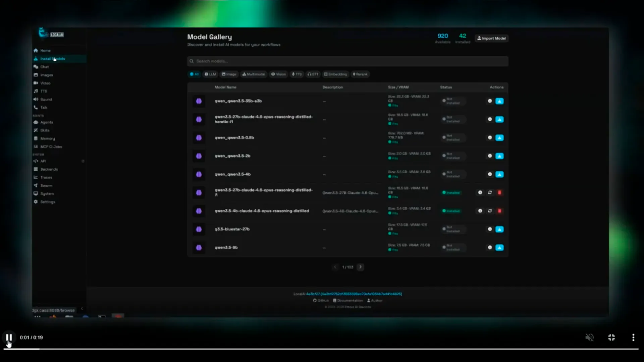
Task: Delete qwen3.5-4b-claude-4.6-opus-reasoning-distilled model
Action: [x=499, y=211]
